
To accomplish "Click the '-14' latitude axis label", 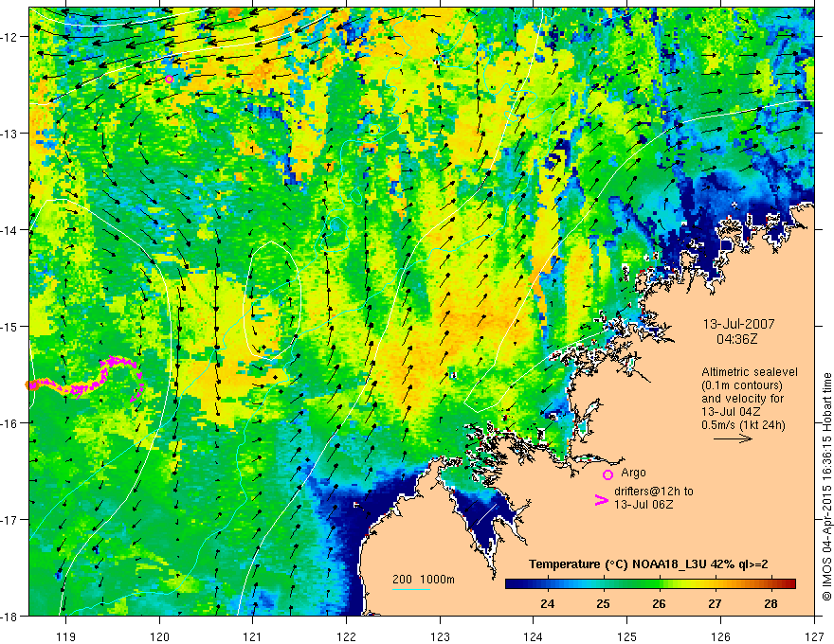I will click(9, 230).
